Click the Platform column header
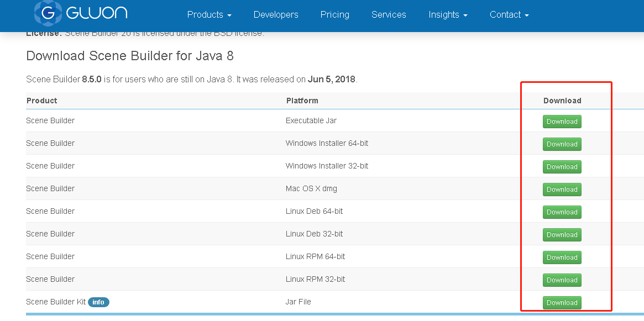644x321 pixels. 302,101
